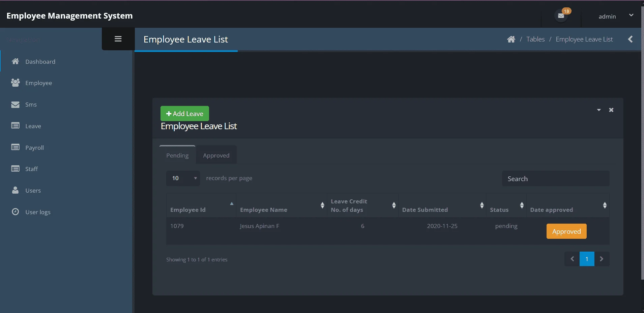Sort by Status column arrows
The width and height of the screenshot is (644, 313).
(522, 205)
